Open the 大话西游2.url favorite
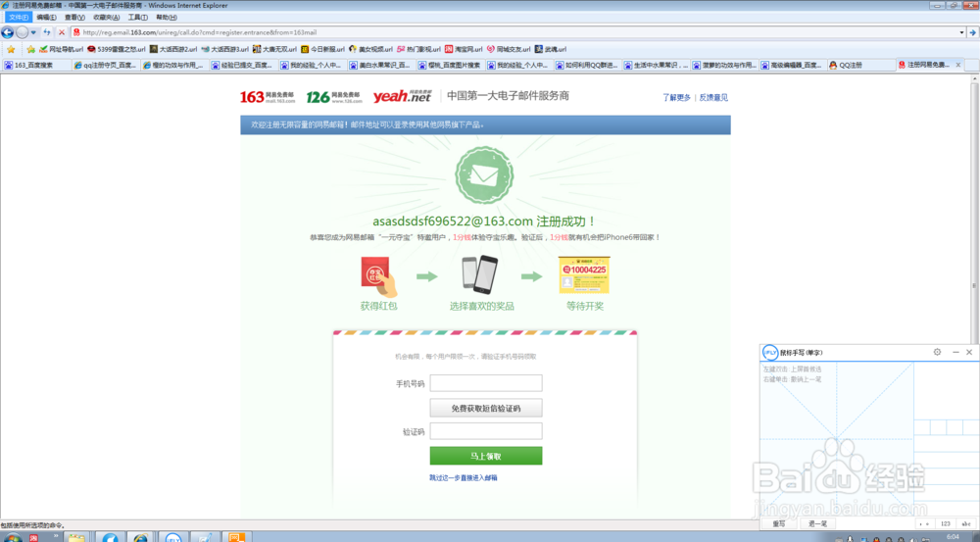 [x=173, y=49]
